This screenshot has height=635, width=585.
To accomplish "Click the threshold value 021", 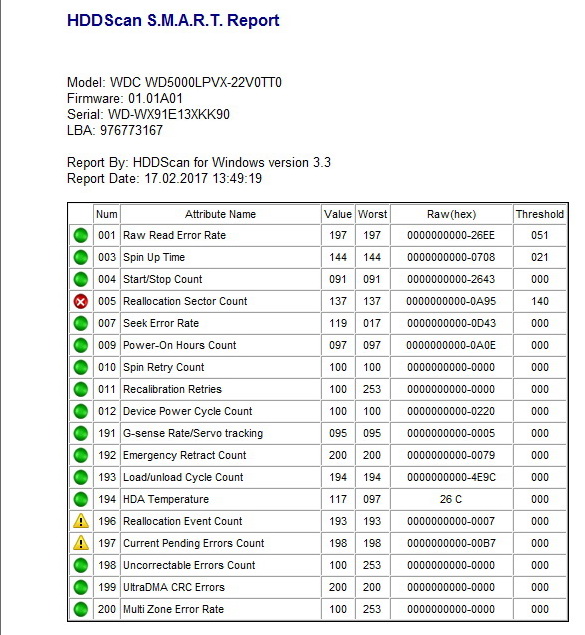I will [540, 257].
